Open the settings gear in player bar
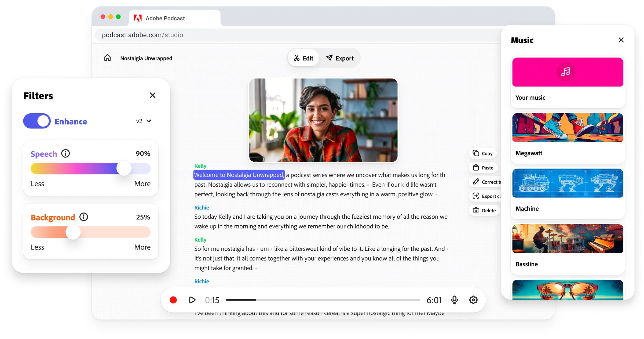This screenshot has height=339, width=644. coord(473,300)
